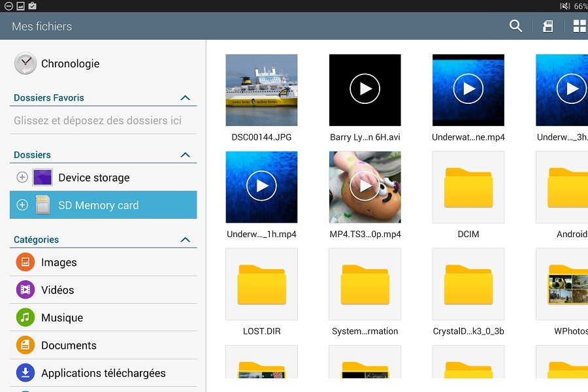Screen dimensions: 588x392
Task: Collapse the Dossiers Favoris section
Action: (x=186, y=98)
